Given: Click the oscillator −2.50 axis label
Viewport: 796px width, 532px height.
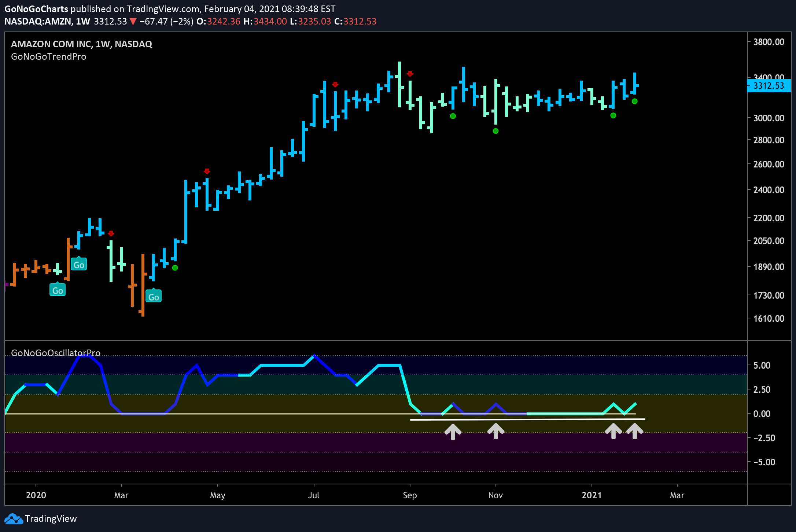Looking at the screenshot, I should (764, 438).
